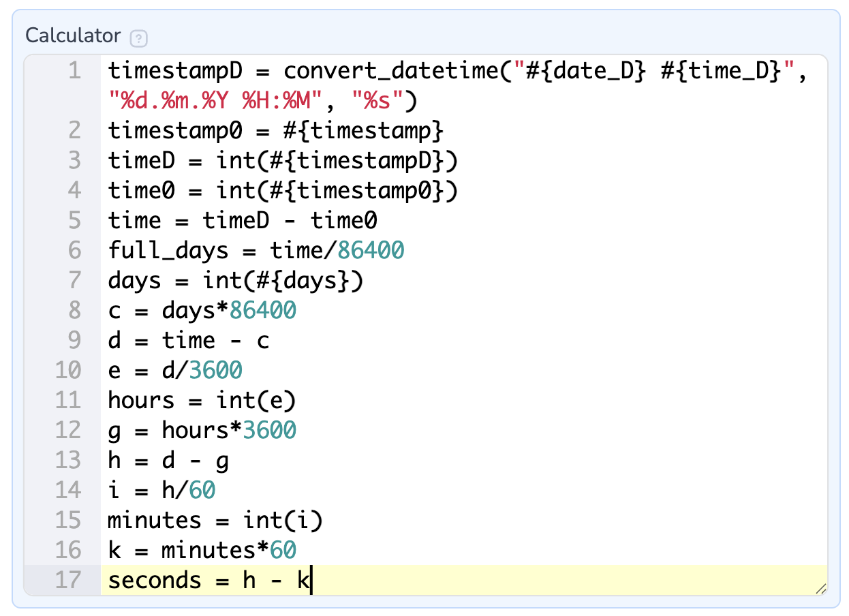Image resolution: width=849 pixels, height=616 pixels.
Task: Click the 3600 value in e = d/3600
Action: [215, 371]
